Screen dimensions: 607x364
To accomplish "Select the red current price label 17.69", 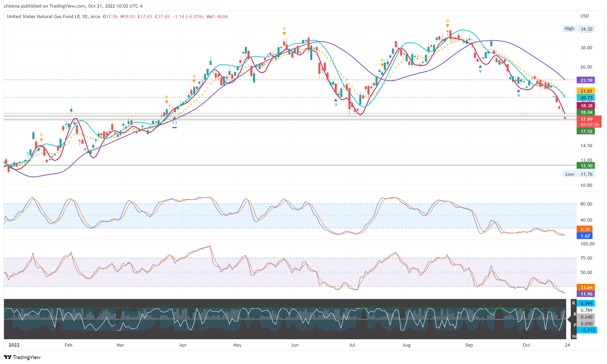I will coord(586,119).
